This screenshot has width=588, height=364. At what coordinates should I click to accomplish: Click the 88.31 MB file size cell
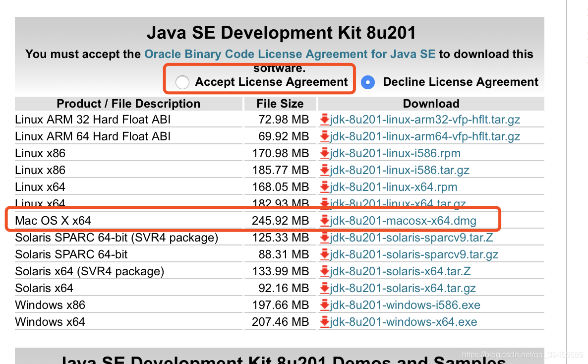(x=280, y=254)
